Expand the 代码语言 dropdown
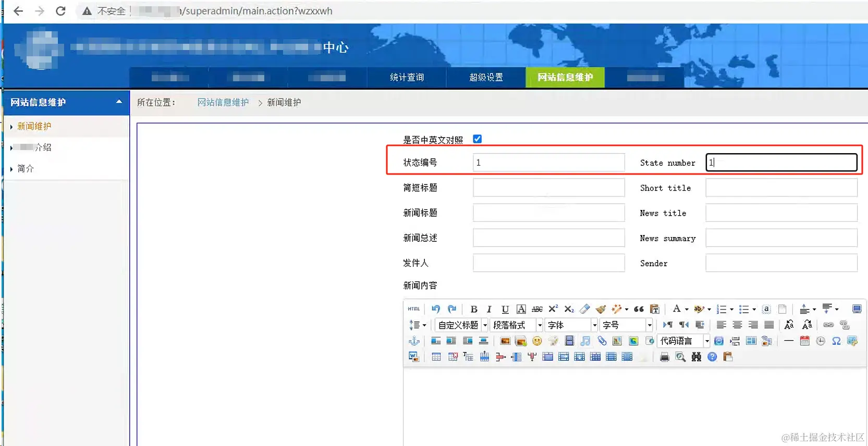Image resolution: width=868 pixels, height=446 pixels. tap(684, 341)
